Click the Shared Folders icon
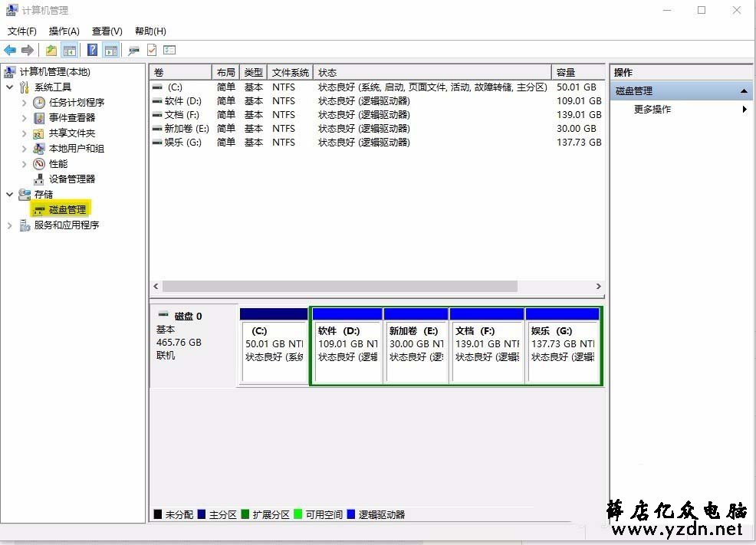756x545 pixels. [38, 133]
